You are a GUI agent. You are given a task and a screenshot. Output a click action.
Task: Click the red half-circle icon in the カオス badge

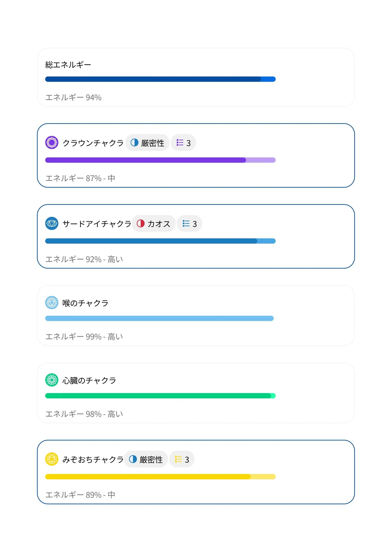(x=140, y=223)
